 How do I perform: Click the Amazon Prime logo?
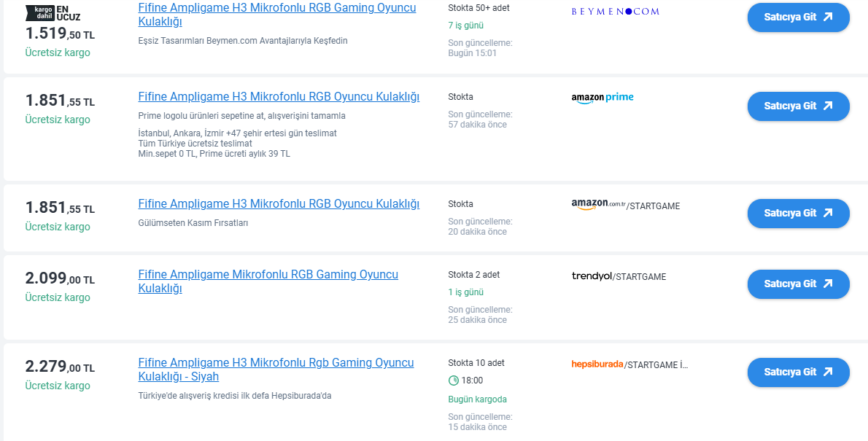coord(602,98)
